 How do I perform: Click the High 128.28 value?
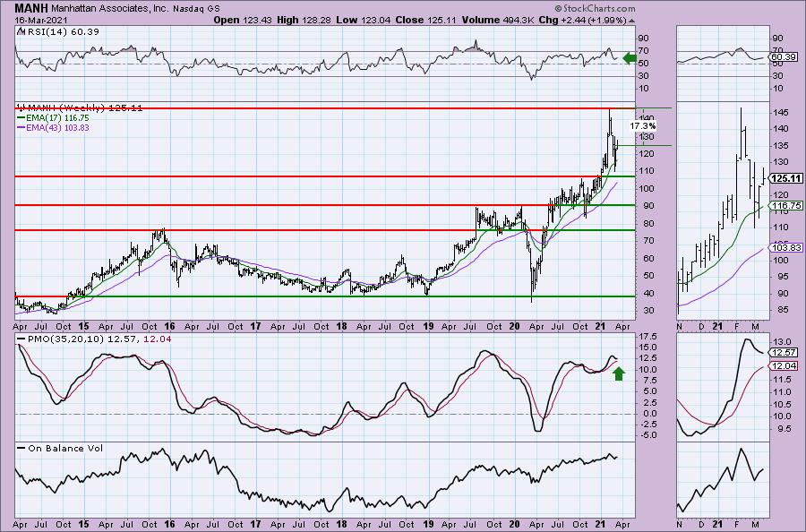click(304, 20)
